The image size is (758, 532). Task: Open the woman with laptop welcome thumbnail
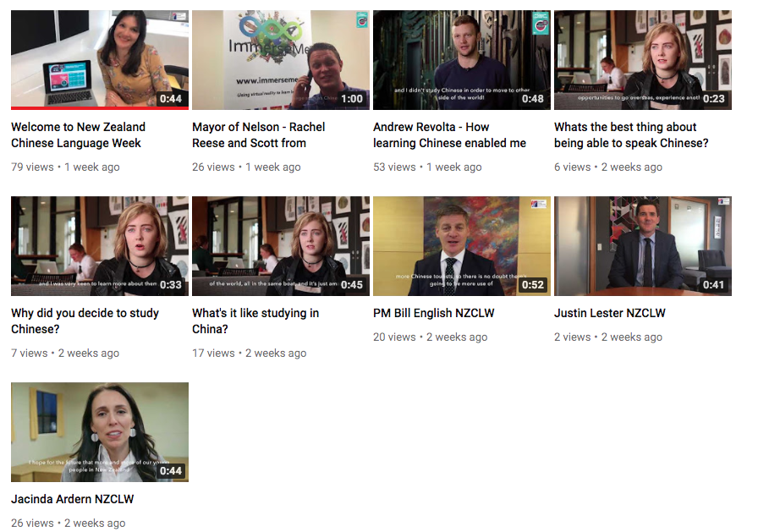(x=100, y=58)
